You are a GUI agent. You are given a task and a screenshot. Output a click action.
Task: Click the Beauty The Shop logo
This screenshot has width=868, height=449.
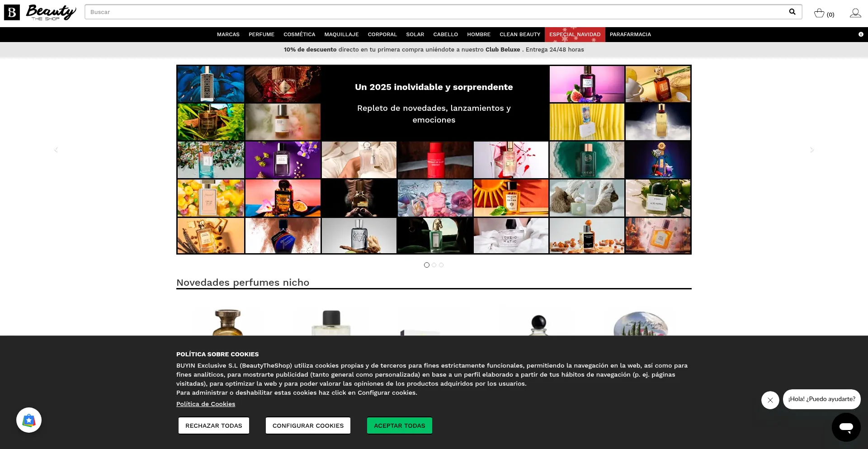[x=40, y=12]
